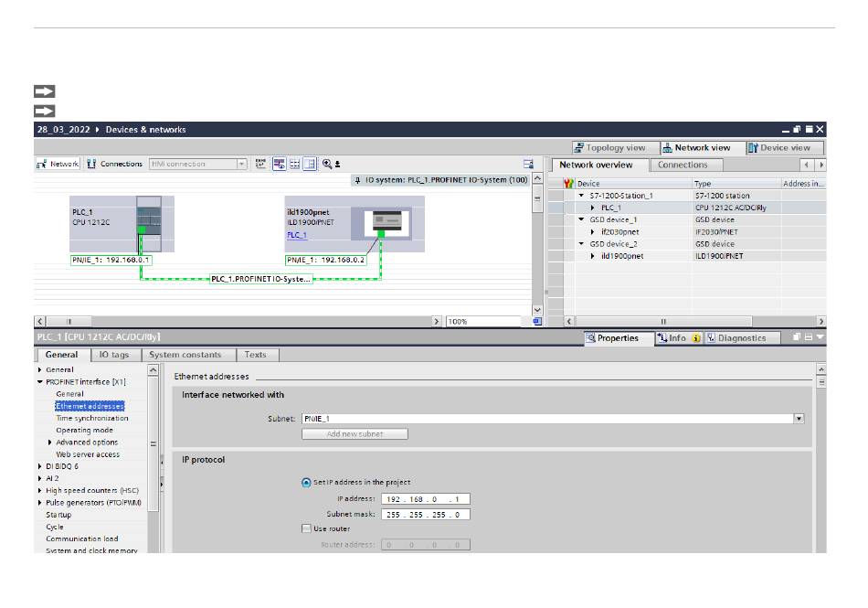Click the Subnet mask input field

click(426, 515)
